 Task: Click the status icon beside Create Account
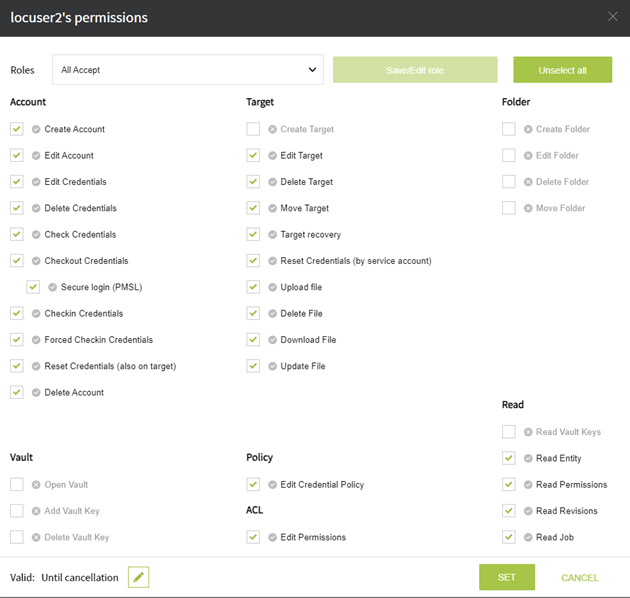tap(36, 129)
